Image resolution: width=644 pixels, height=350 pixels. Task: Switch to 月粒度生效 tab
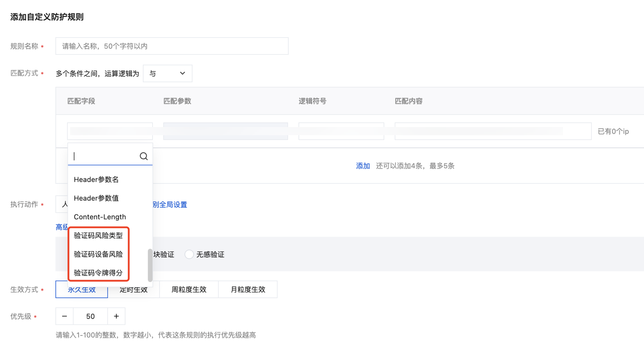coord(248,290)
